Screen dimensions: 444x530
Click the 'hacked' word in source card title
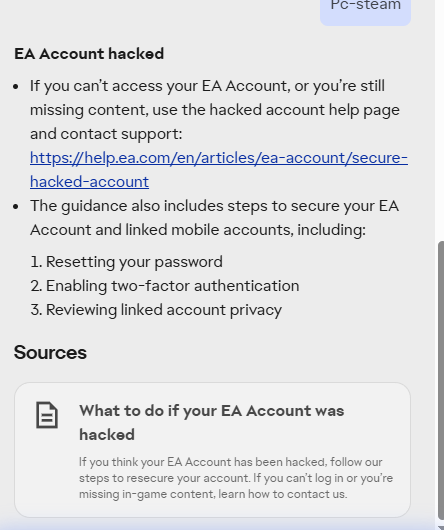click(107, 435)
